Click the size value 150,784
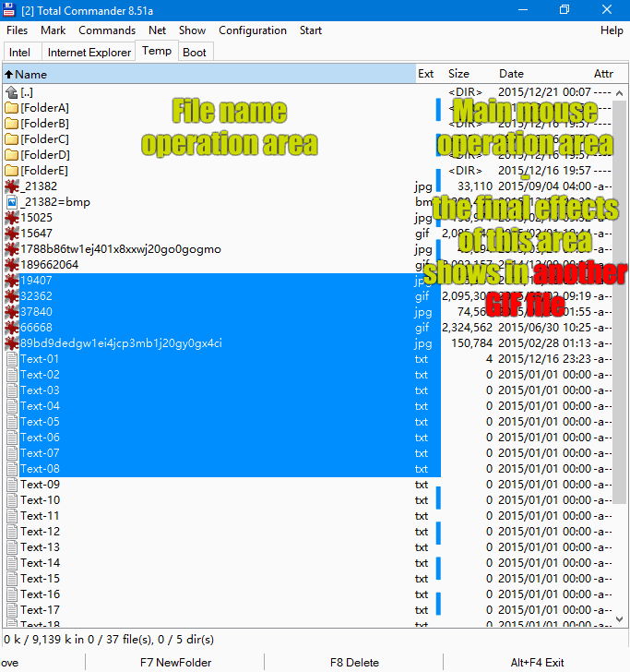Viewport: 630px width, 672px height. 472,343
